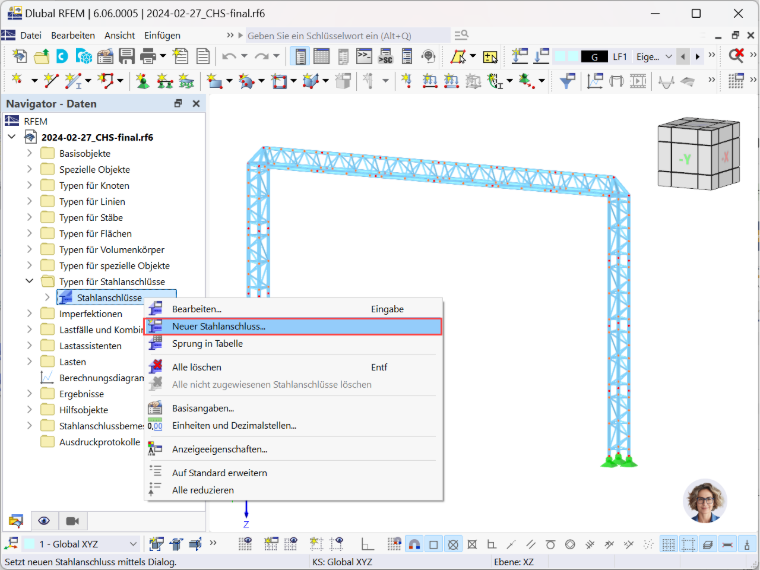Image resolution: width=760 pixels, height=570 pixels.
Task: Click the printer icon
Action: 148,57
